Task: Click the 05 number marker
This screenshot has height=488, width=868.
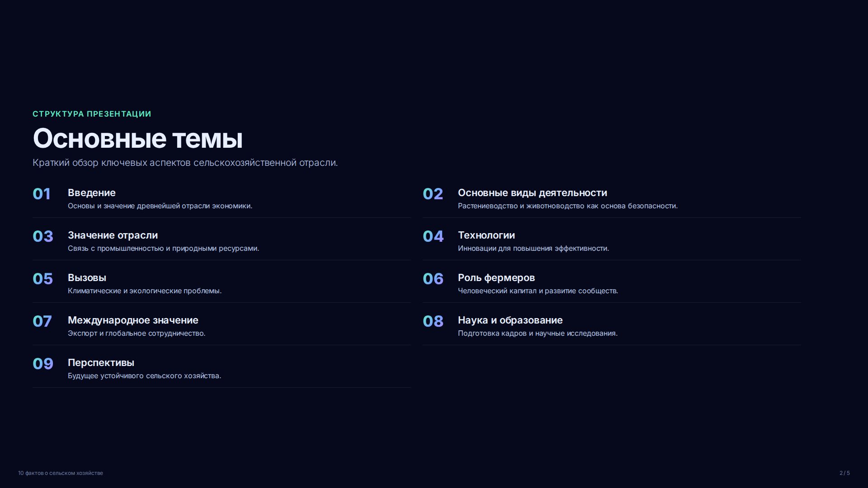Action: click(43, 279)
